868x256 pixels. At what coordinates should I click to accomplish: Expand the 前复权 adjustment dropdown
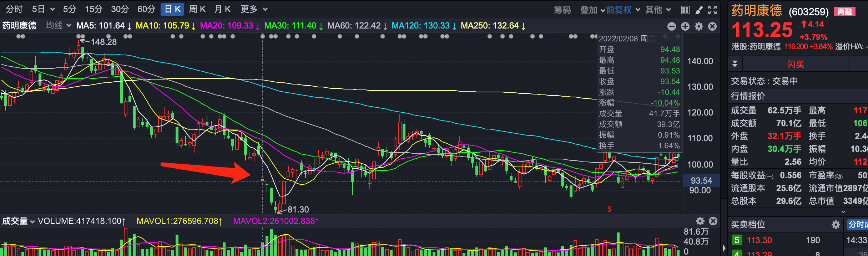[622, 10]
